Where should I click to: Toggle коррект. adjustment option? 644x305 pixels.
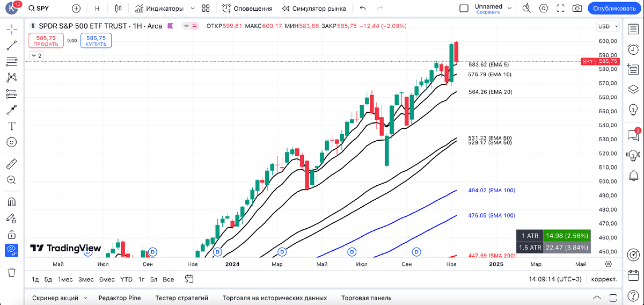tap(604, 279)
